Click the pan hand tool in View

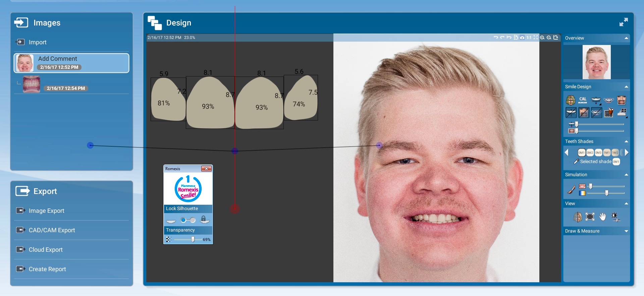click(603, 217)
